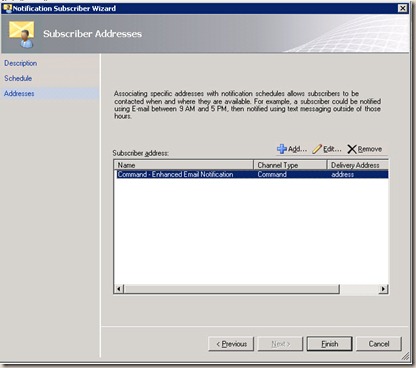
Task: Sort by the Delivery Address column header
Action: (x=358, y=165)
